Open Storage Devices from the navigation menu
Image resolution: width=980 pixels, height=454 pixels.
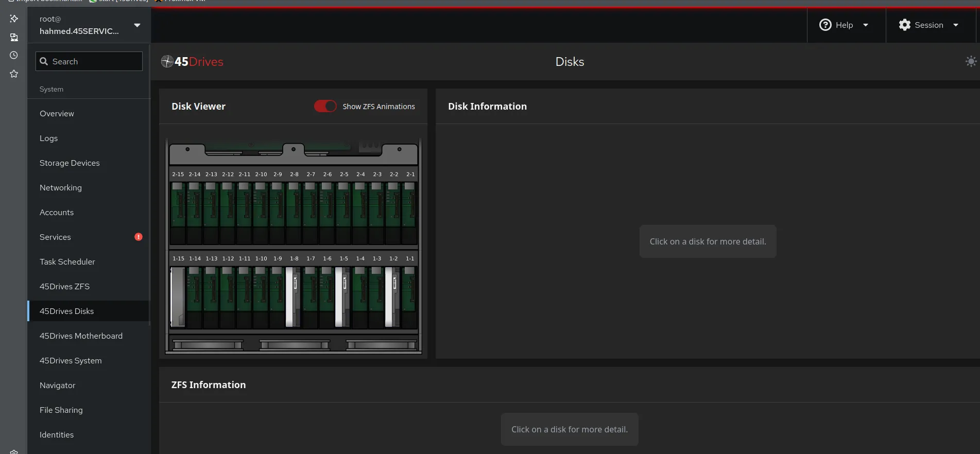click(70, 163)
